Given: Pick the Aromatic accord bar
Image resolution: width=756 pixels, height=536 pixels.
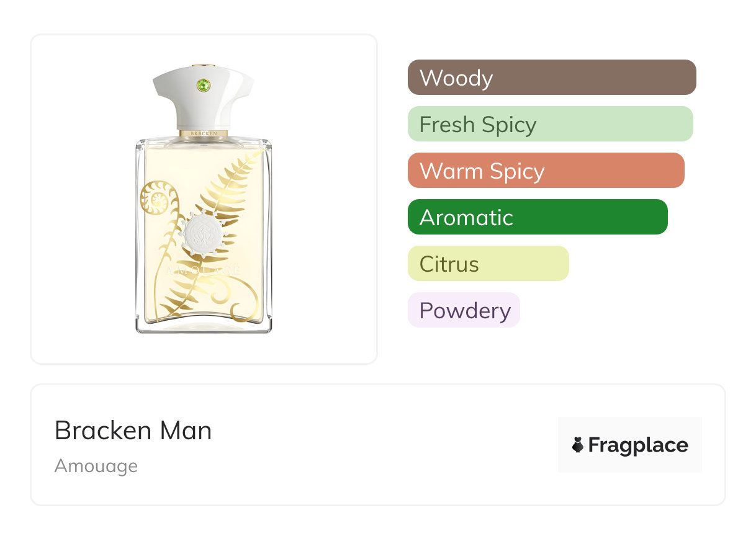Looking at the screenshot, I should (x=537, y=217).
